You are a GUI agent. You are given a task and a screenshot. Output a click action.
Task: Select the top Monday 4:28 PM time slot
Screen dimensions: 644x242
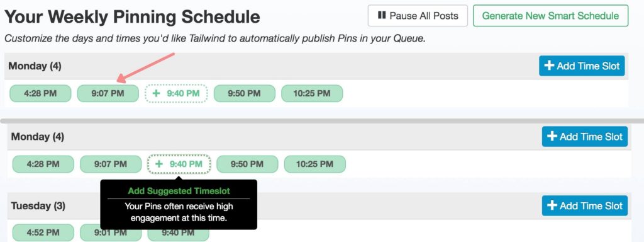click(40, 93)
